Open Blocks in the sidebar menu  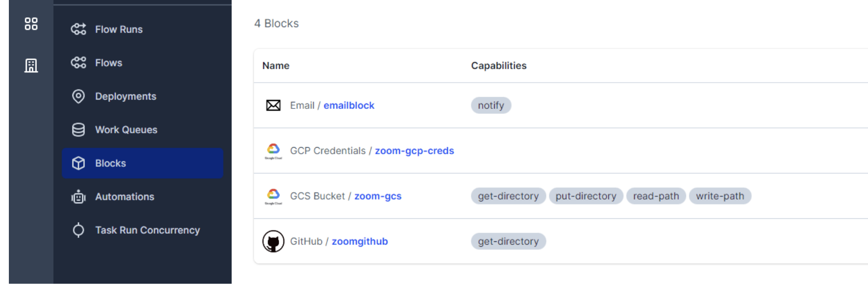(x=143, y=163)
